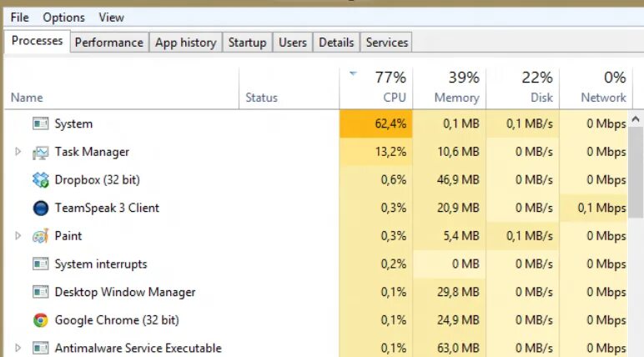Select the Desktop Window Manager icon
This screenshot has width=644, height=357.
40,292
